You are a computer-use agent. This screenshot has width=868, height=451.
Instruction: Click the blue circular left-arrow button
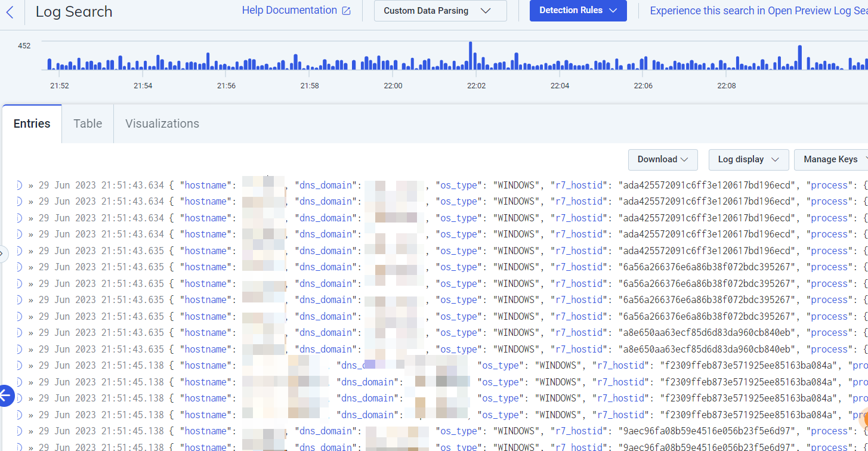5,395
